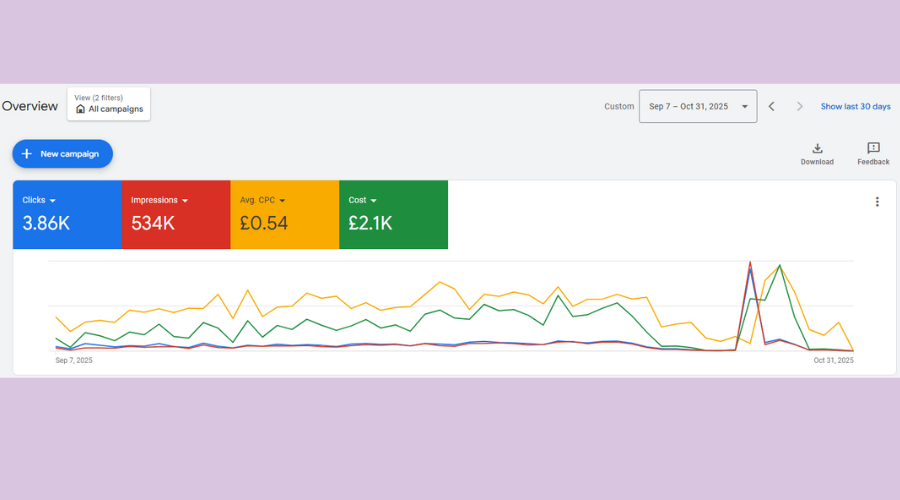900x500 pixels.
Task: Open the Clicks metric dropdown arrow
Action: [52, 200]
